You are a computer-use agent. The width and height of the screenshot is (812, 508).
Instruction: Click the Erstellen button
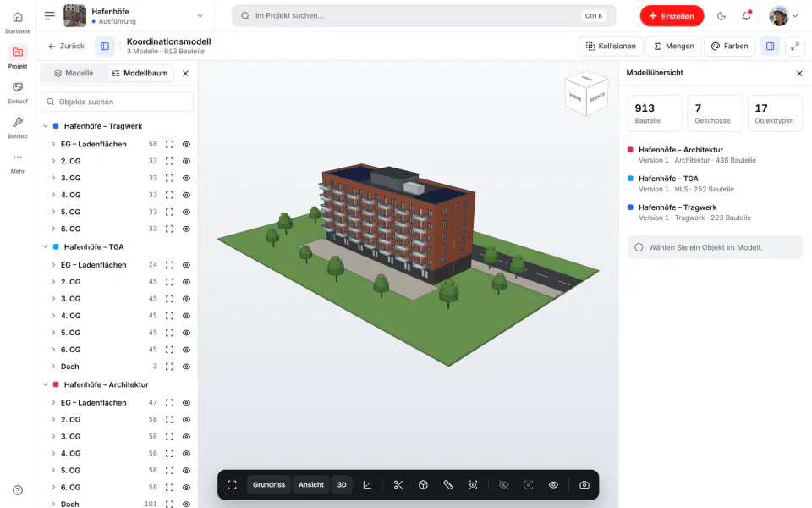coord(672,15)
